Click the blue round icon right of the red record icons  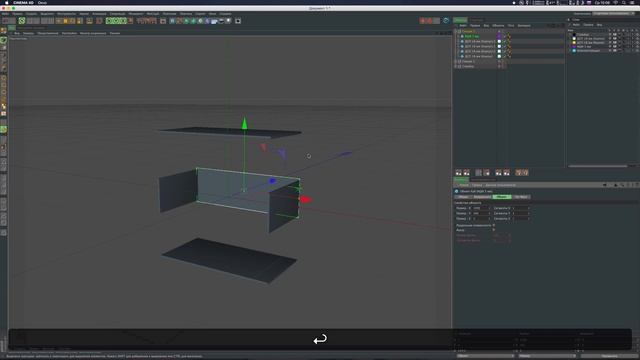446,20
